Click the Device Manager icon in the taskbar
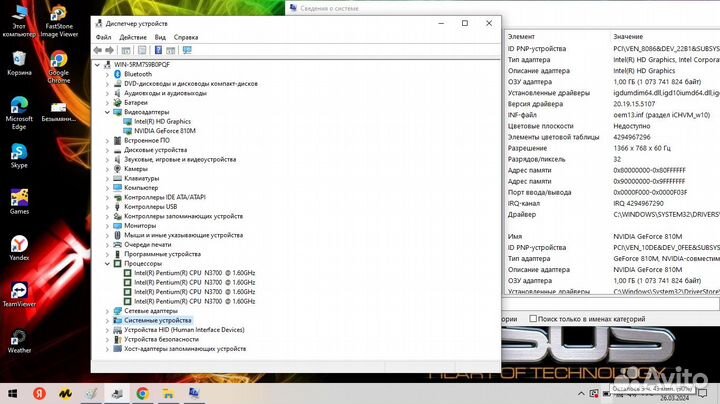The width and height of the screenshot is (720, 404). click(117, 393)
